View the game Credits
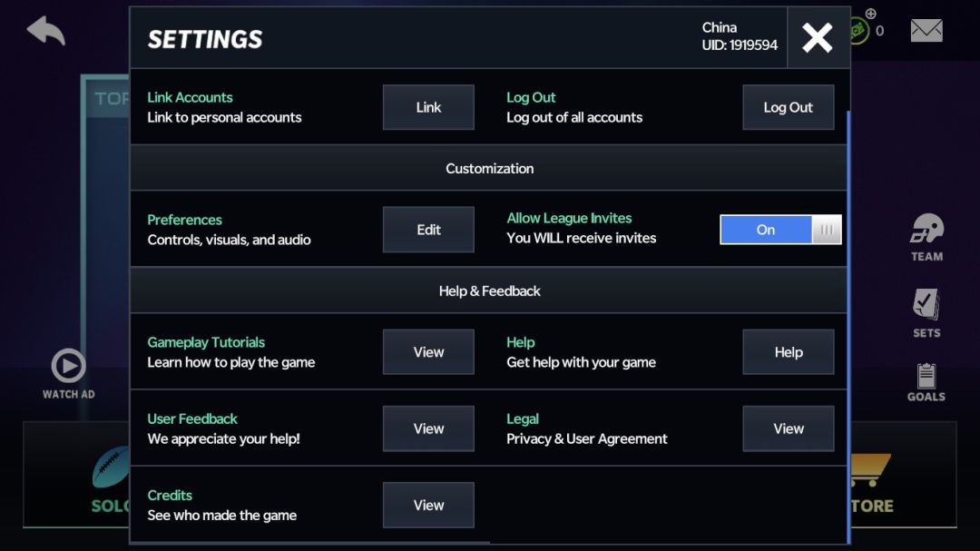Screen dimensions: 980x551 (x=428, y=505)
